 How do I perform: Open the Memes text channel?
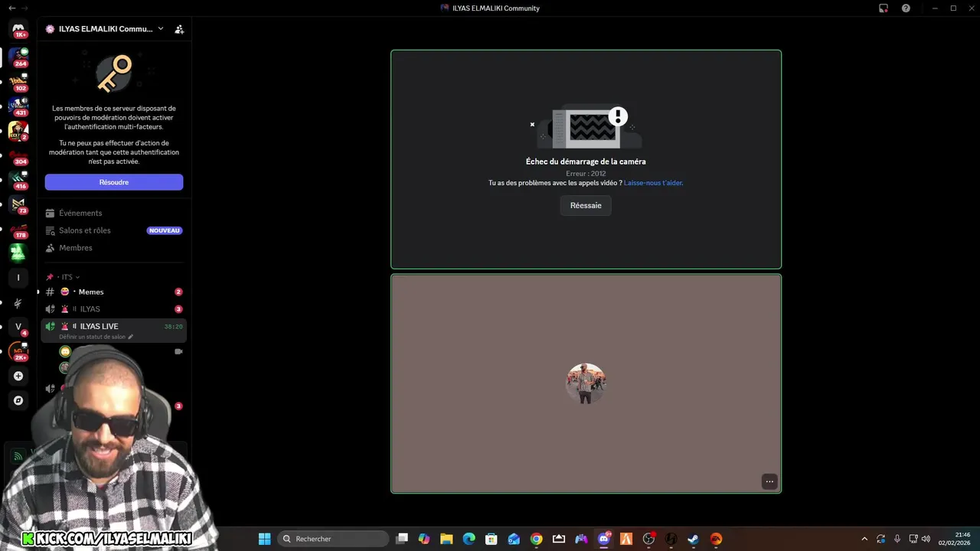coord(113,292)
